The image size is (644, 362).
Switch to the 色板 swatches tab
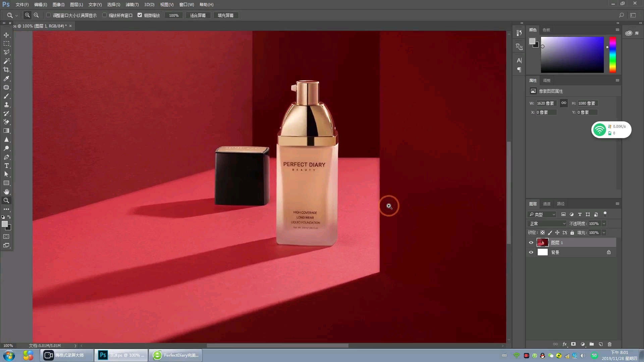546,30
